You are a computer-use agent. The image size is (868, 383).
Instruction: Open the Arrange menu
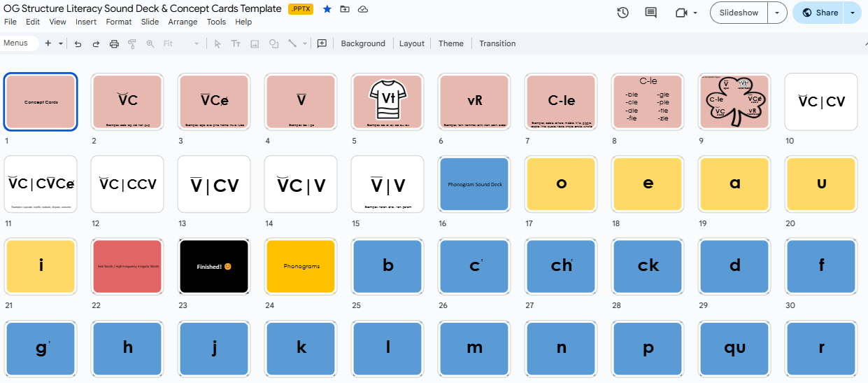click(183, 22)
